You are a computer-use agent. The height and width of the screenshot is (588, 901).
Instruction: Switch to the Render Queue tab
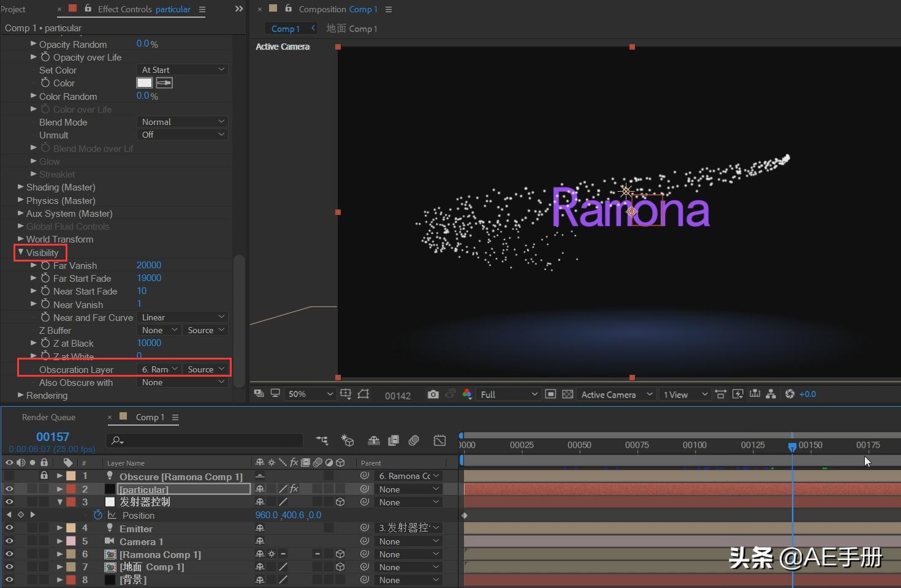point(49,417)
